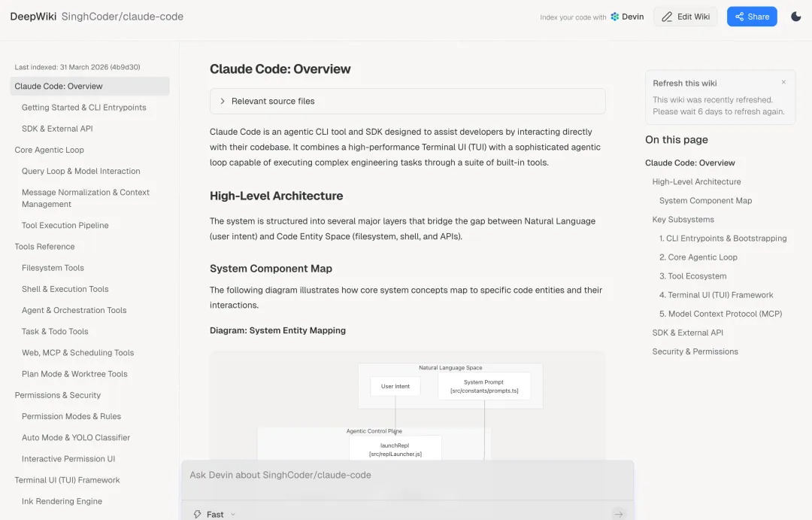Open Filesystem Tools sidebar page
The height and width of the screenshot is (520, 812).
53,268
